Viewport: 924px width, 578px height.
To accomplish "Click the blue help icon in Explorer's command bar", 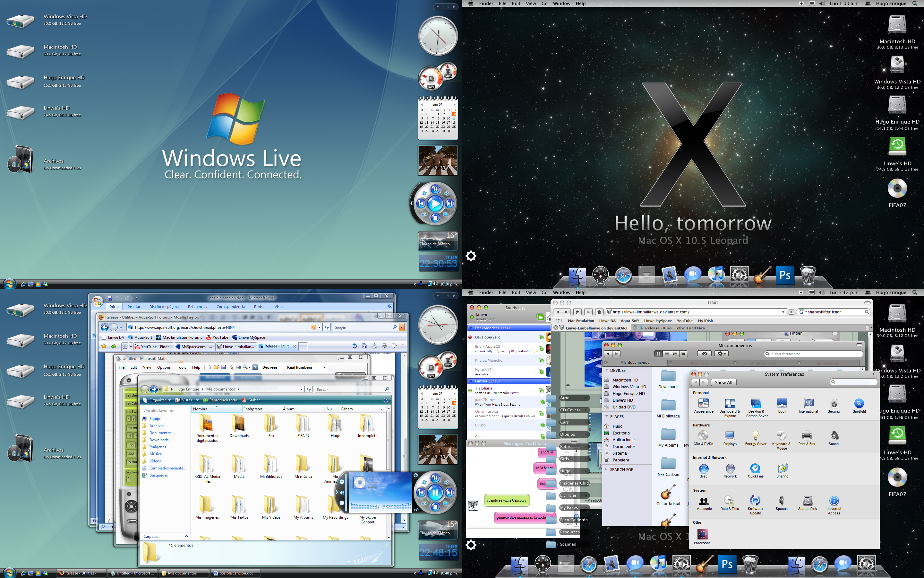I will (386, 400).
